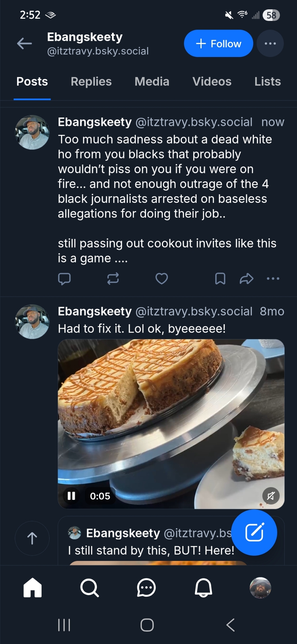Bookmark the cookout invites post
The height and width of the screenshot is (644, 297).
coord(220,279)
